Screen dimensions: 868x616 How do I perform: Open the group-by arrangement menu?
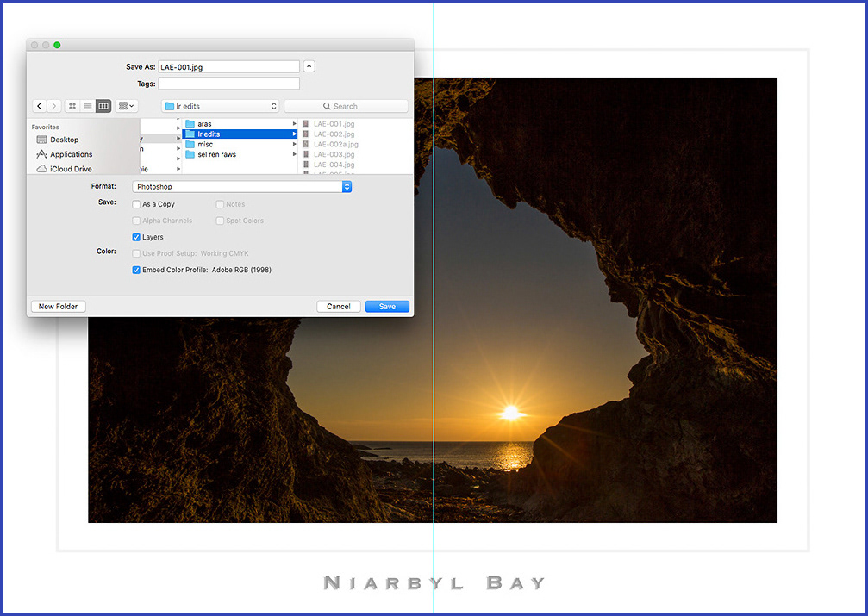coord(126,106)
